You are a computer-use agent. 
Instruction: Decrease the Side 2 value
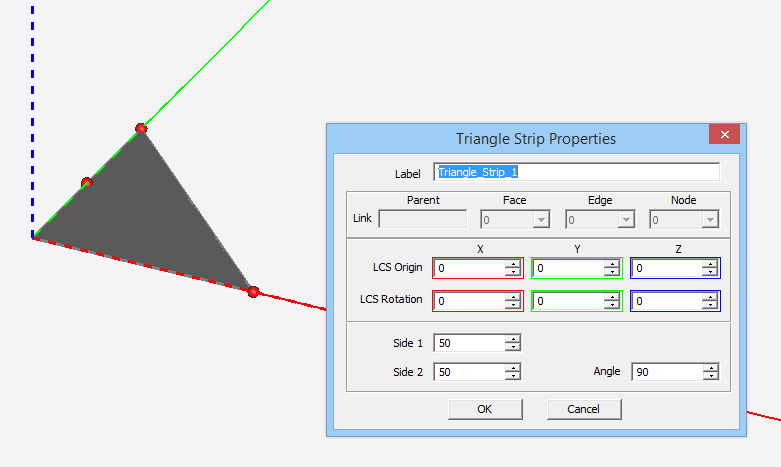pos(513,376)
